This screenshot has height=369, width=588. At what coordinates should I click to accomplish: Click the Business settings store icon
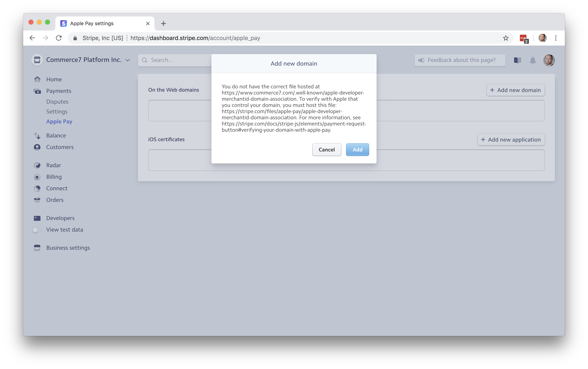click(37, 248)
